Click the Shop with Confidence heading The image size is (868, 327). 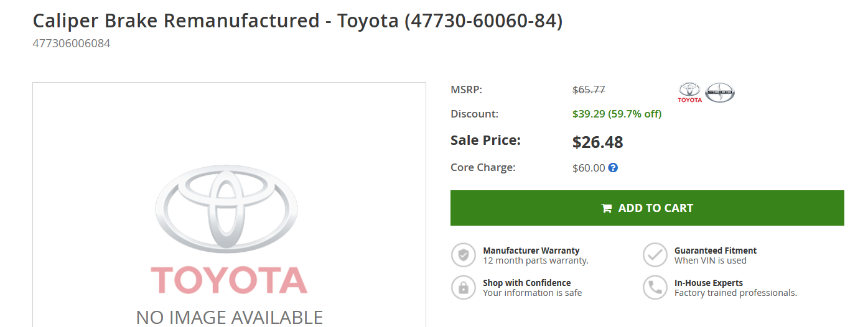click(527, 283)
